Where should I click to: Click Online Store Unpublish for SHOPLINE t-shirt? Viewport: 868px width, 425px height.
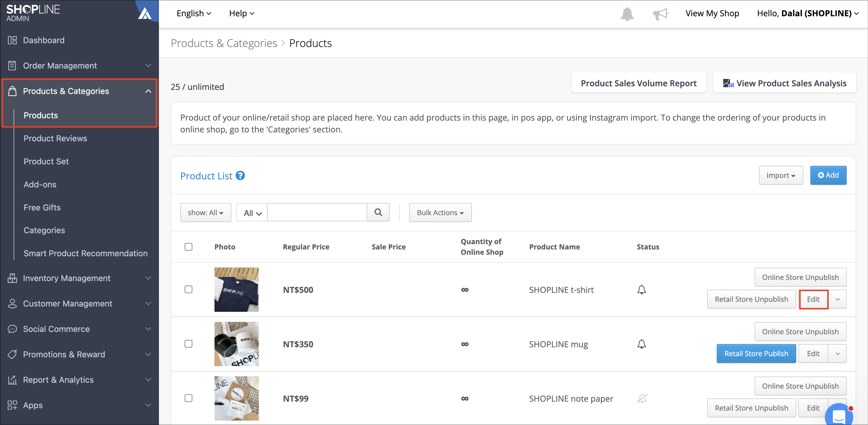point(800,278)
